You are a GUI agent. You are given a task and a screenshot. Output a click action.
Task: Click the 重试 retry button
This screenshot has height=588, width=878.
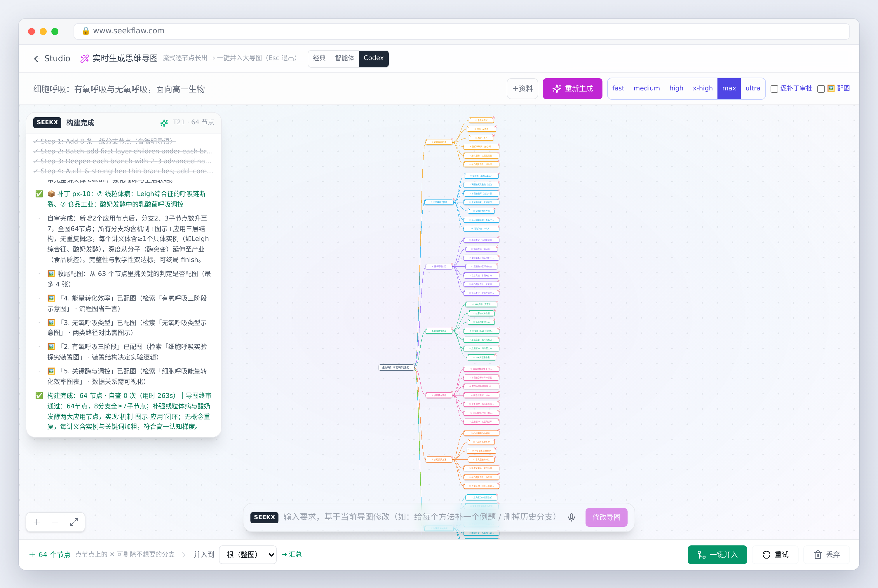click(x=775, y=555)
